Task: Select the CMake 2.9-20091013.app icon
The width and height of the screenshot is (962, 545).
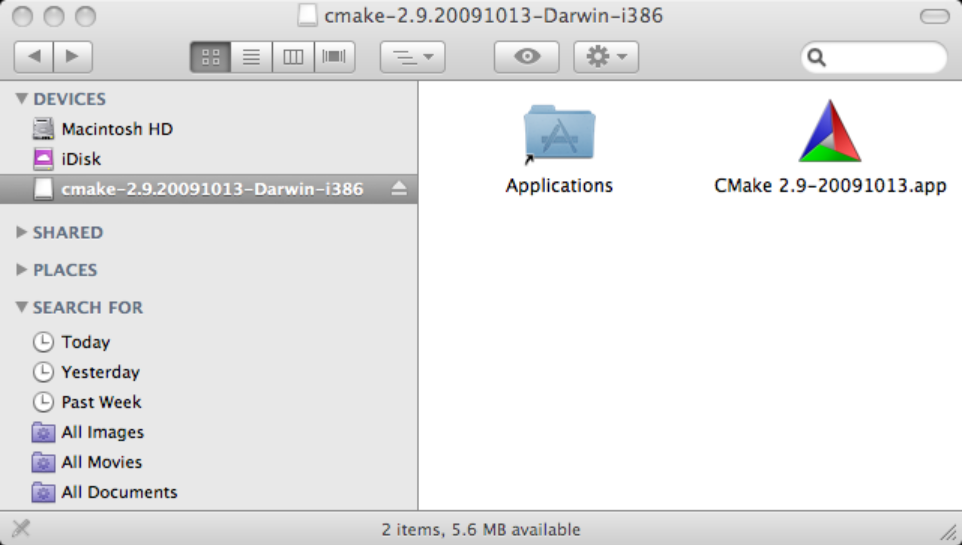Action: click(x=829, y=131)
